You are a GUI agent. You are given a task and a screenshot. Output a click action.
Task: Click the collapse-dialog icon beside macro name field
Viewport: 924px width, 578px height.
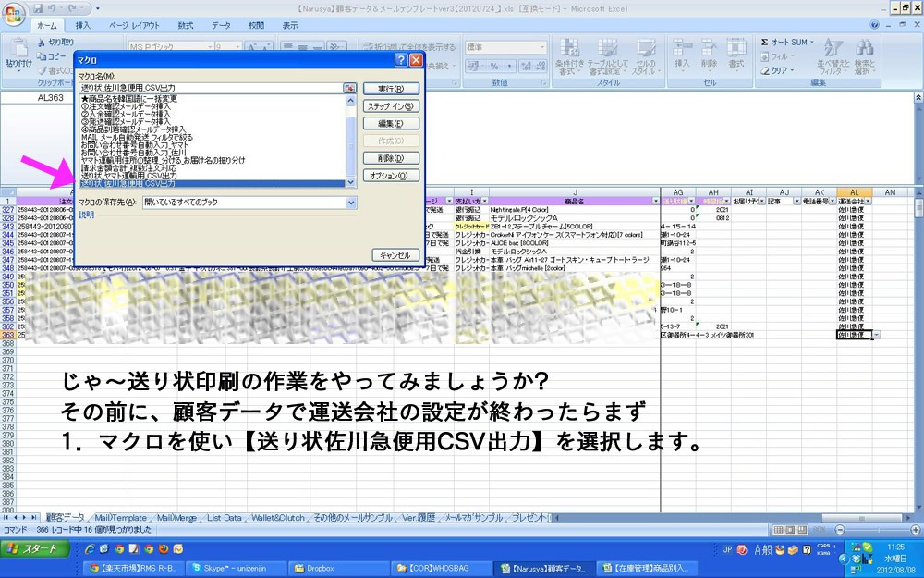[x=350, y=88]
